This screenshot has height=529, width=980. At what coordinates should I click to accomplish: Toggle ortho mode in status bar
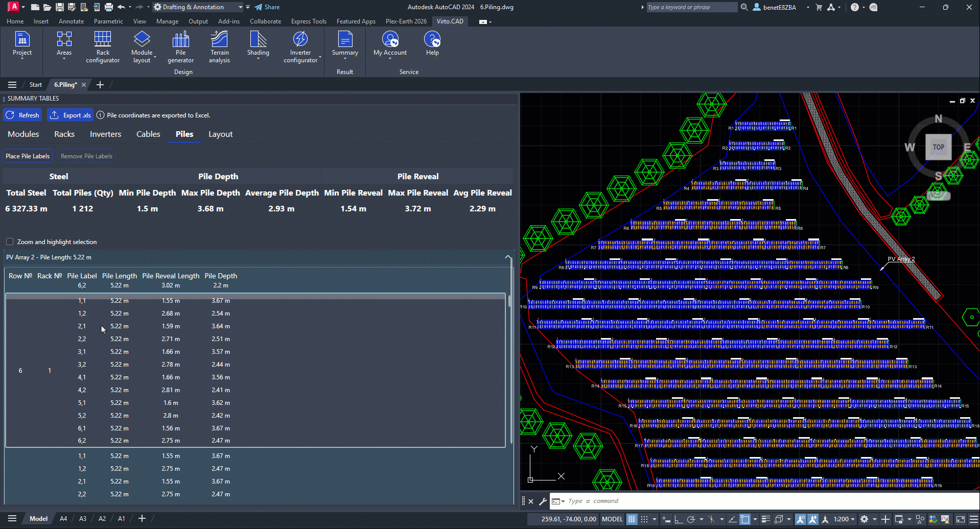[679, 519]
